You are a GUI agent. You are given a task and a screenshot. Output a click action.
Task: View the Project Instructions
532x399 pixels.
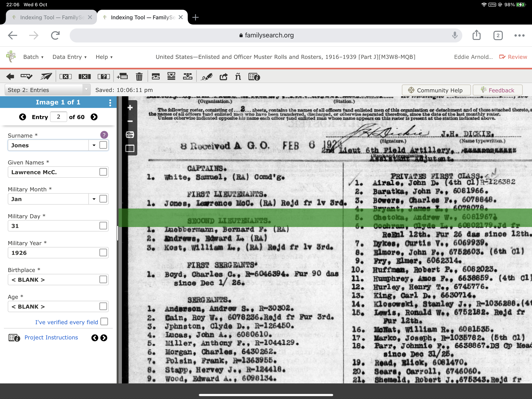[51, 337]
